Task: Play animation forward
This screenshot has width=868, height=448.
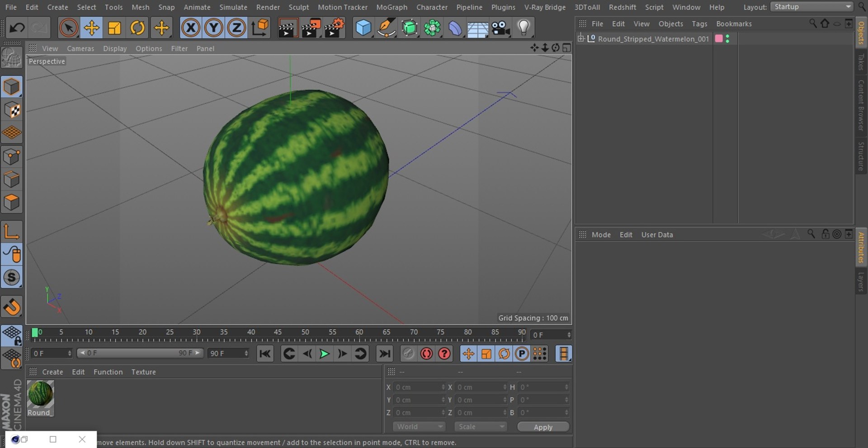Action: click(324, 354)
